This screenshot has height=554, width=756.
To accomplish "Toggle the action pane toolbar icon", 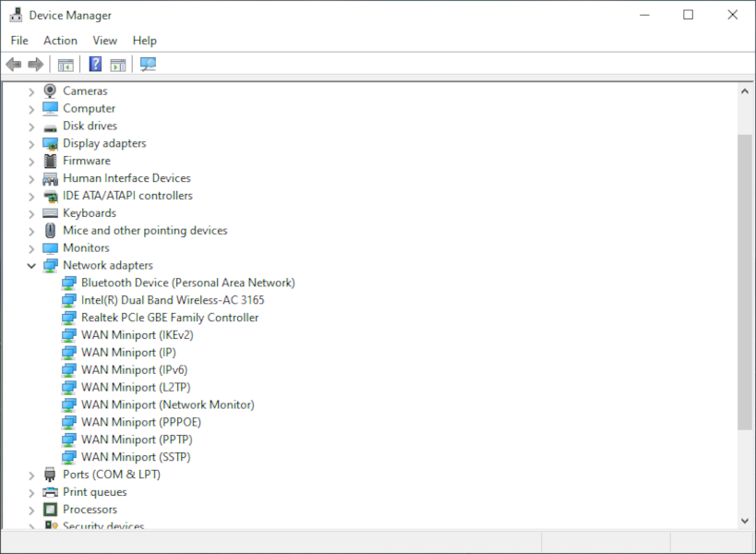I will (x=118, y=64).
